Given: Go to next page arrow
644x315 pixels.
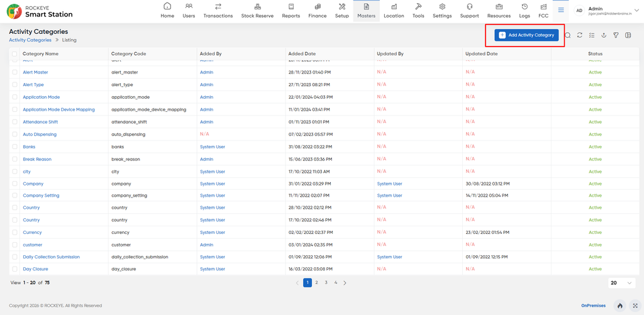Looking at the screenshot, I should click(345, 283).
